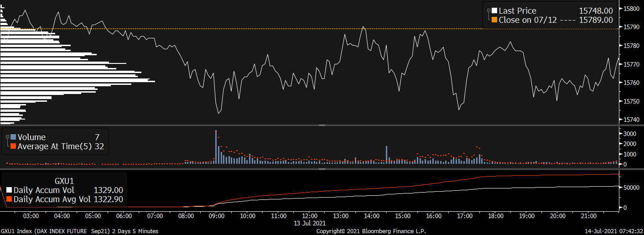Click the 50000 accumulated volume axis label
Viewport: 644px width, 235px height.
pyautogui.click(x=631, y=188)
